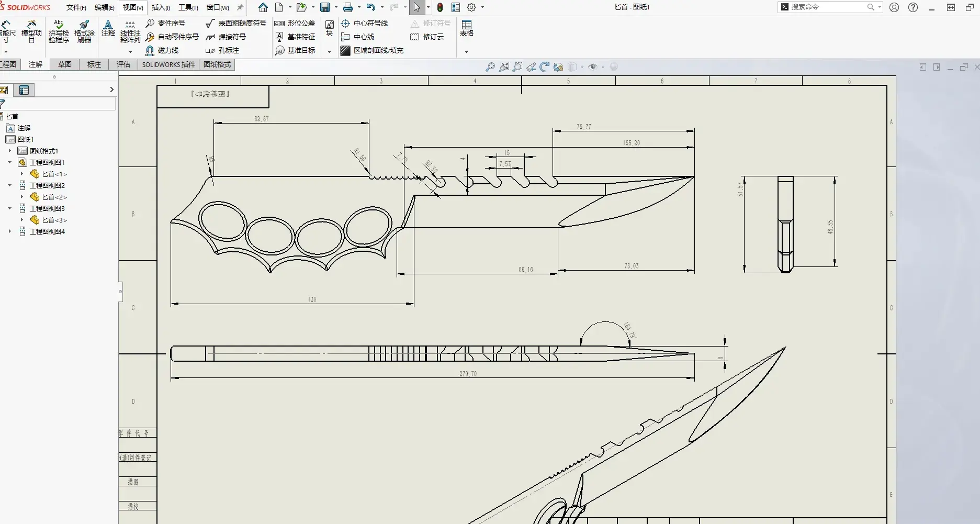The width and height of the screenshot is (980, 524).
Task: Click the Save icon in the toolbar
Action: [x=325, y=7]
